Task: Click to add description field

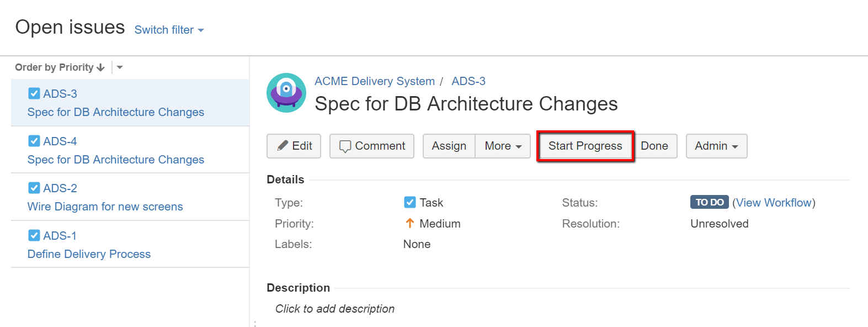Action: 335,309
